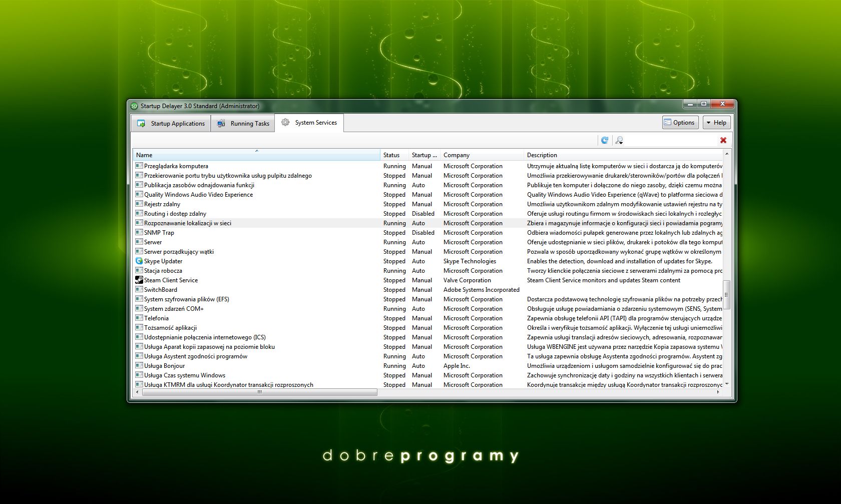Click the icon next to SNMP Trap

pos(139,232)
